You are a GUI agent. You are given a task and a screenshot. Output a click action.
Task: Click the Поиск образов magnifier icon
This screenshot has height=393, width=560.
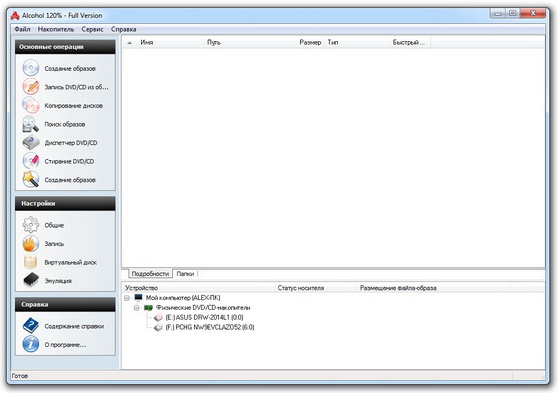tap(31, 124)
